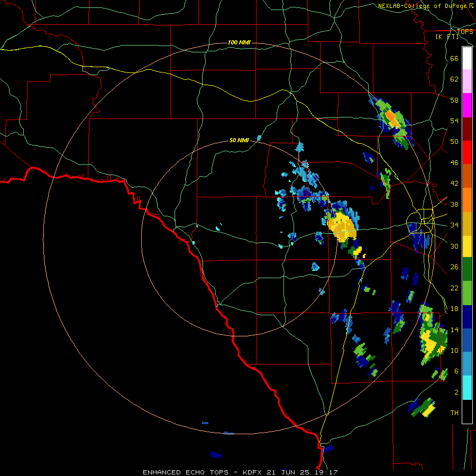Click the TH threshold legend label
This screenshot has height=476, width=476.
click(x=454, y=413)
